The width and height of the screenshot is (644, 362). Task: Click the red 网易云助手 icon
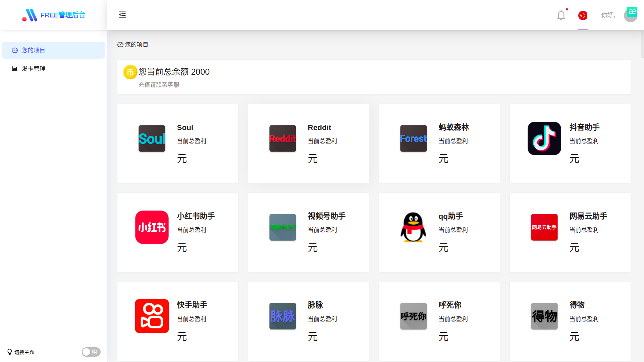544,227
